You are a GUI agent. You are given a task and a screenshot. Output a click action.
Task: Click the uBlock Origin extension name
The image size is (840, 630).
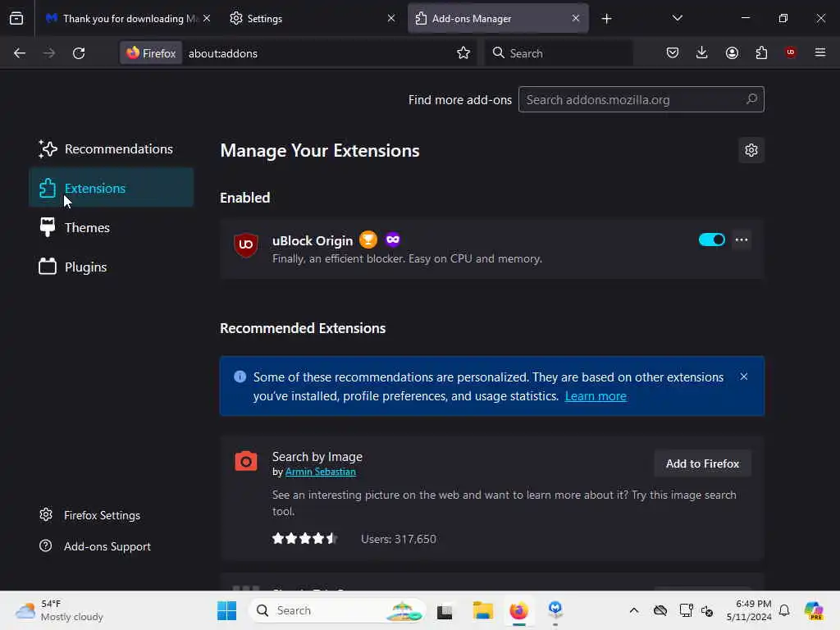pyautogui.click(x=313, y=240)
